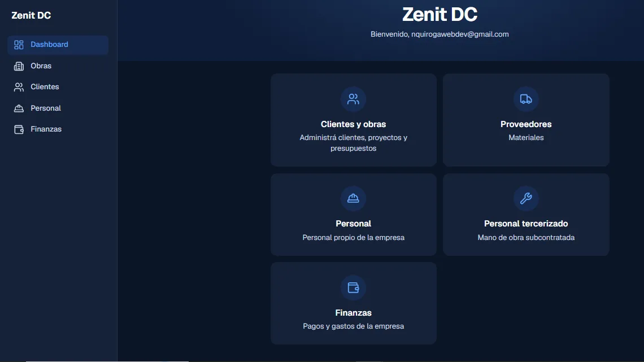Click the welcome text with nquirogawebdev@gmail.com

pos(440,34)
